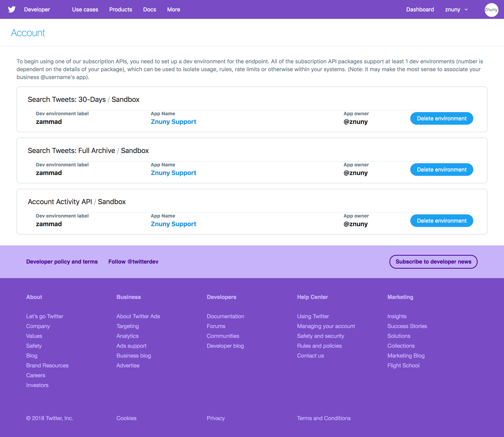Image resolution: width=504 pixels, height=437 pixels.
Task: Open Znuny Support app under Full Archive
Action: pyautogui.click(x=173, y=173)
